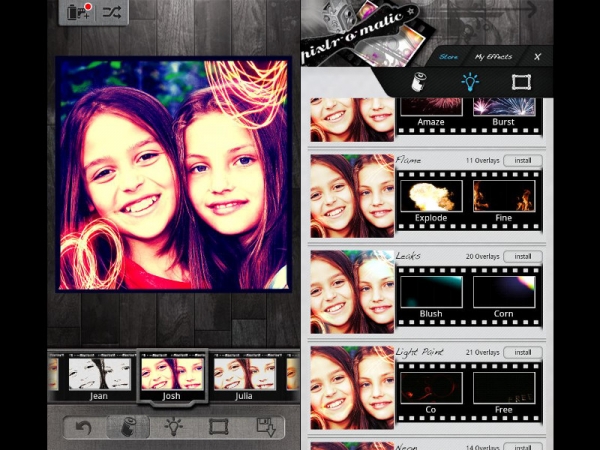Close the store panel with X

click(x=537, y=57)
